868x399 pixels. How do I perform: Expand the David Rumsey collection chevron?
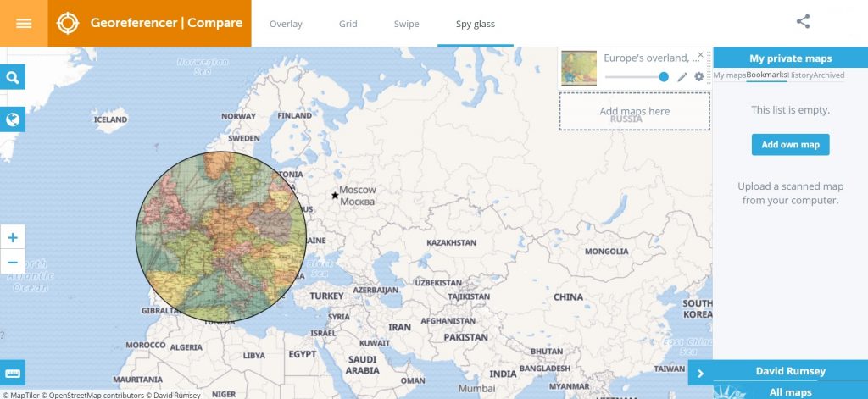tap(700, 373)
